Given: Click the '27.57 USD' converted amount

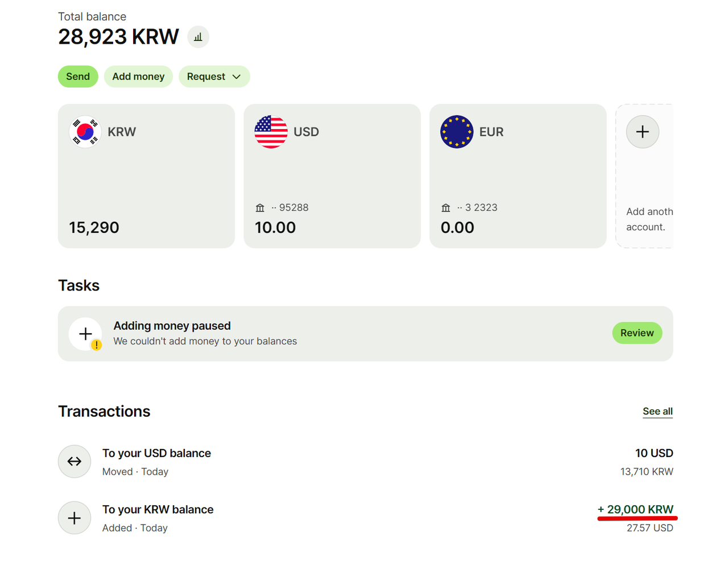Looking at the screenshot, I should [650, 528].
